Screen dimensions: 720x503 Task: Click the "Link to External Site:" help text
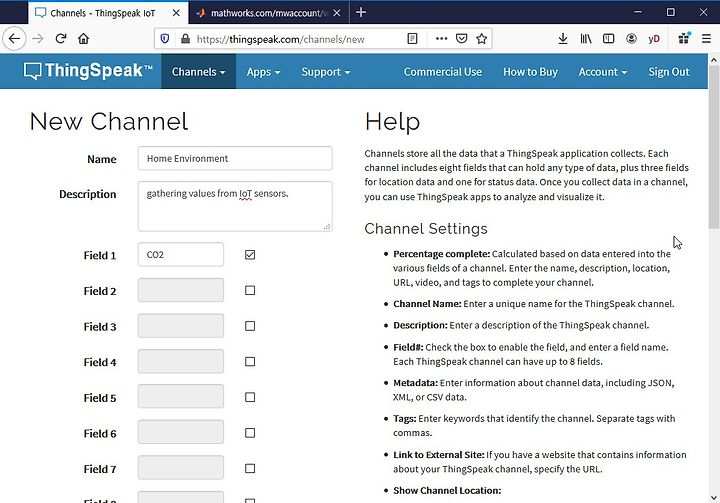(439, 455)
